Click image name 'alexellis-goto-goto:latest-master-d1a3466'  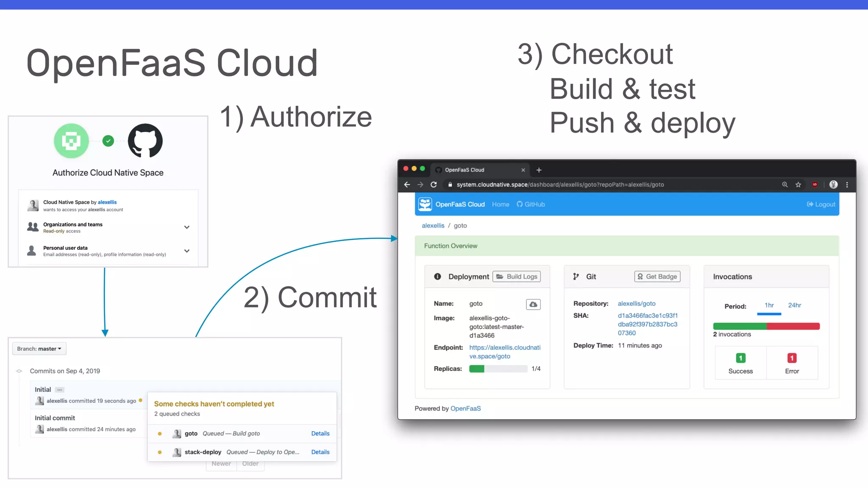point(497,327)
